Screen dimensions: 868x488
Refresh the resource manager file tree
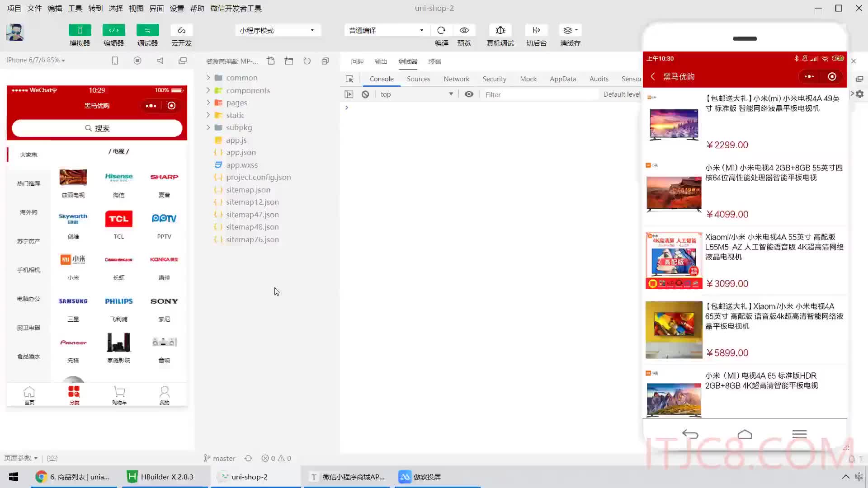(x=307, y=61)
